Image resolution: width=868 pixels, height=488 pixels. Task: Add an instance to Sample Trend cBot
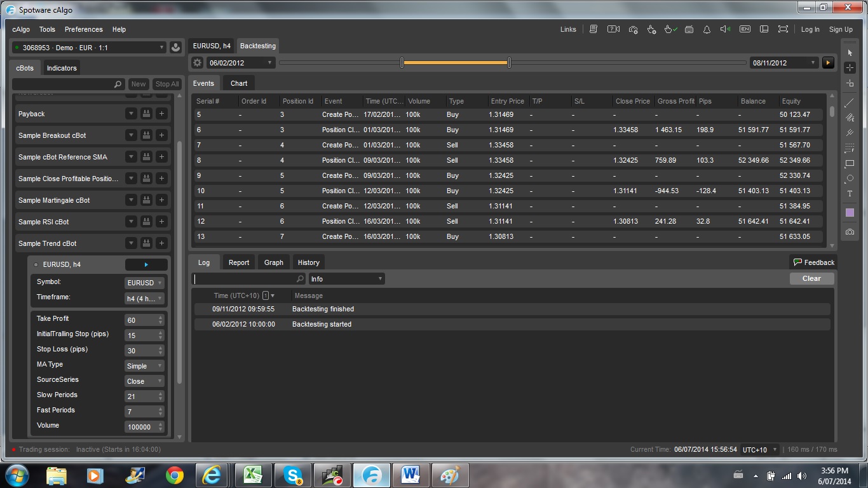[x=161, y=243]
